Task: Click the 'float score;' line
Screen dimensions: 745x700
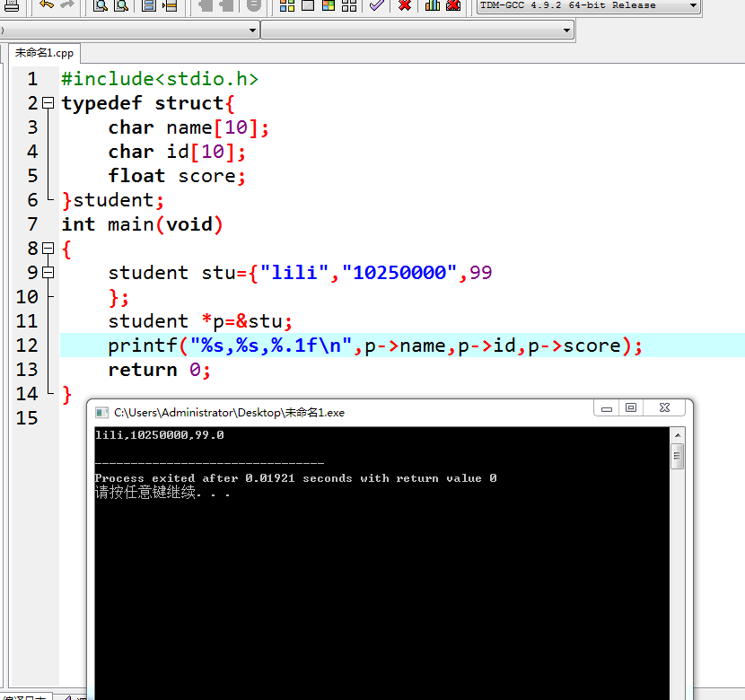Action: coord(177,176)
